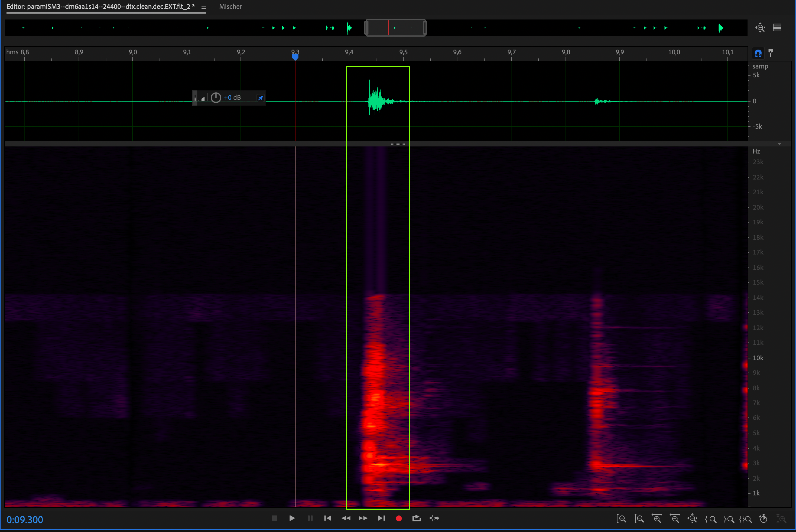Click the +0 dB volume knob

(x=216, y=98)
